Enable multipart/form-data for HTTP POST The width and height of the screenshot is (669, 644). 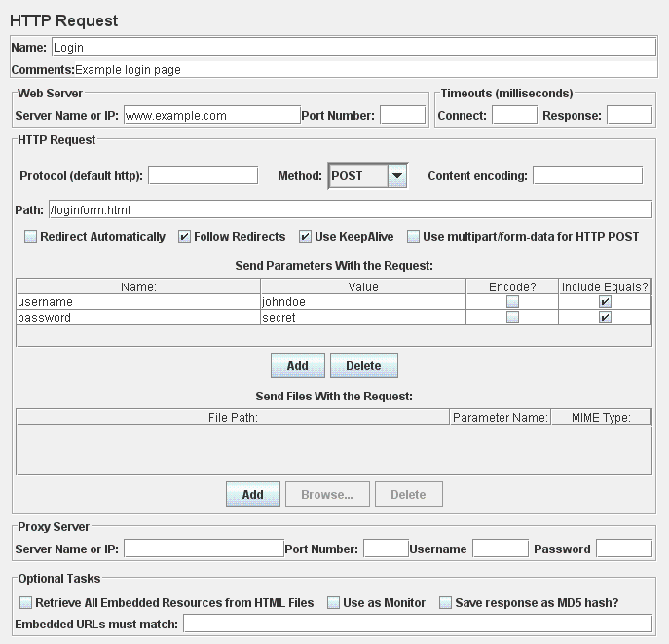413,237
